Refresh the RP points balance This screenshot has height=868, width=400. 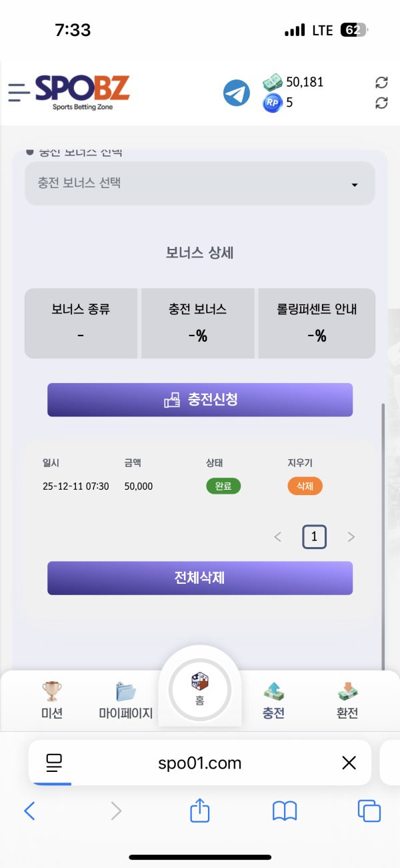pos(381,104)
